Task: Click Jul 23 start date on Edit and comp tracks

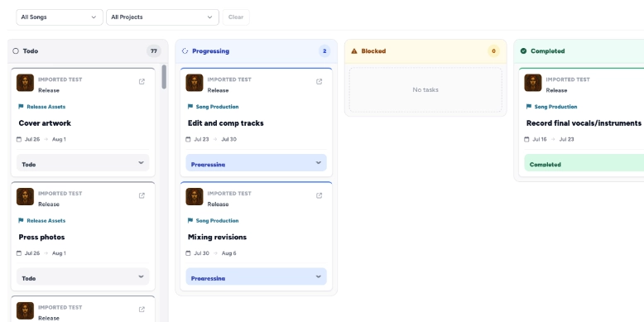Action: pos(201,139)
